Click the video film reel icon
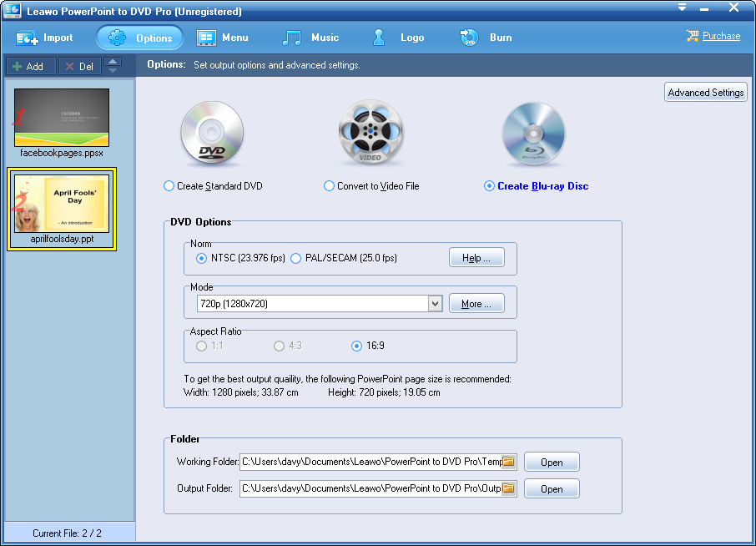This screenshot has width=756, height=546. [x=370, y=134]
